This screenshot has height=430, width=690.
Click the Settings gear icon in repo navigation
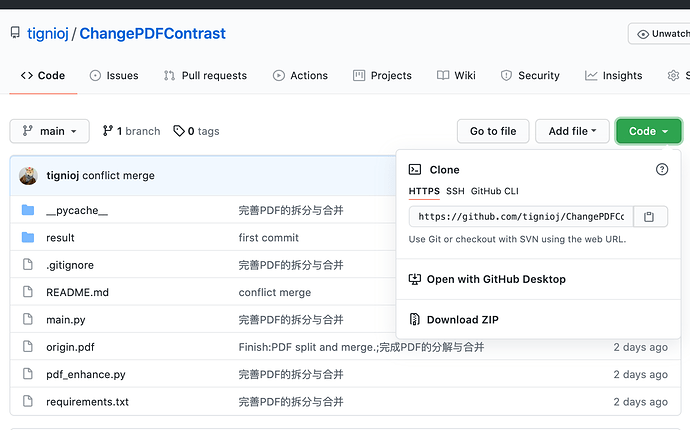click(x=673, y=76)
